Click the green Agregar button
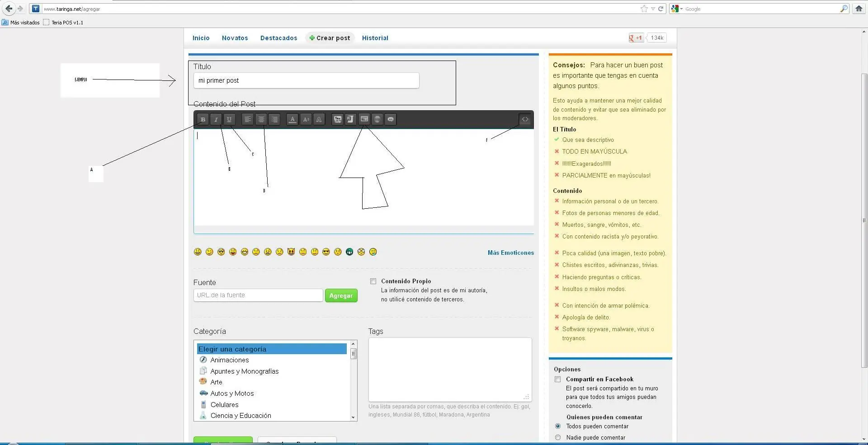 click(341, 295)
